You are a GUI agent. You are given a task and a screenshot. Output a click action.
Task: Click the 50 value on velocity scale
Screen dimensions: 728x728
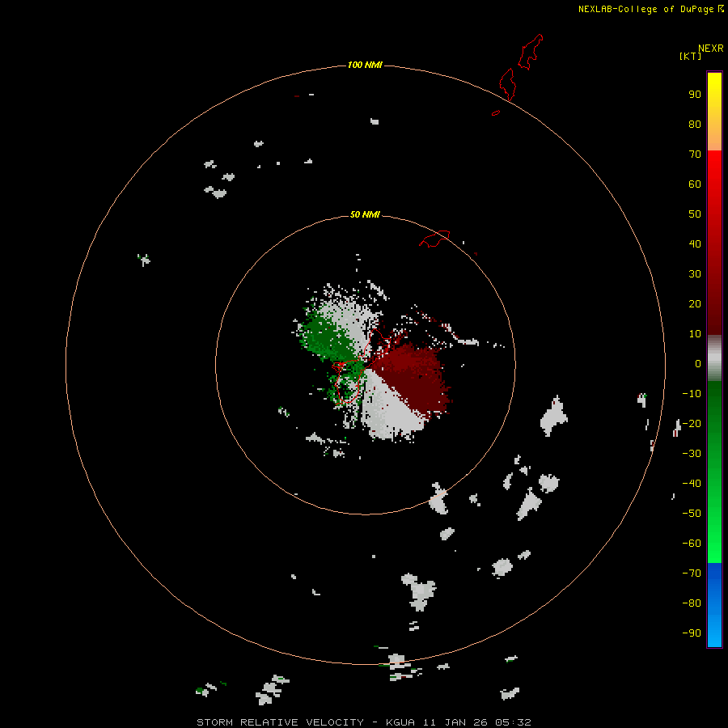[695, 214]
